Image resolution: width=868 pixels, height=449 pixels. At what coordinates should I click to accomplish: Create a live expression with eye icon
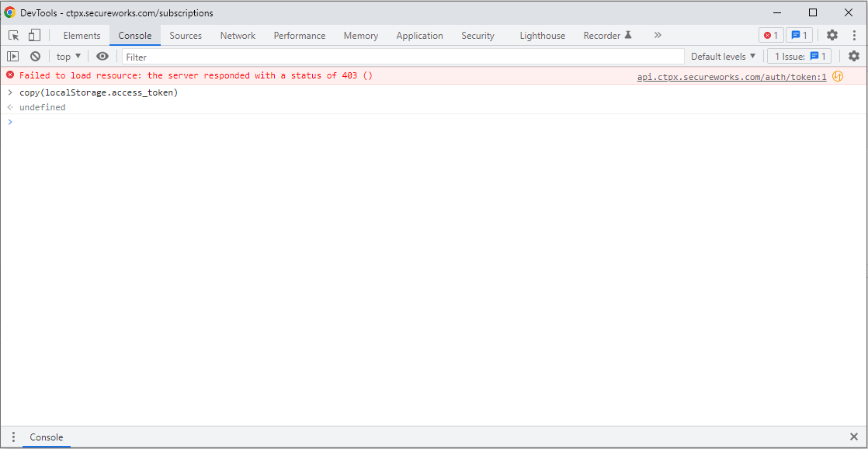pos(102,57)
